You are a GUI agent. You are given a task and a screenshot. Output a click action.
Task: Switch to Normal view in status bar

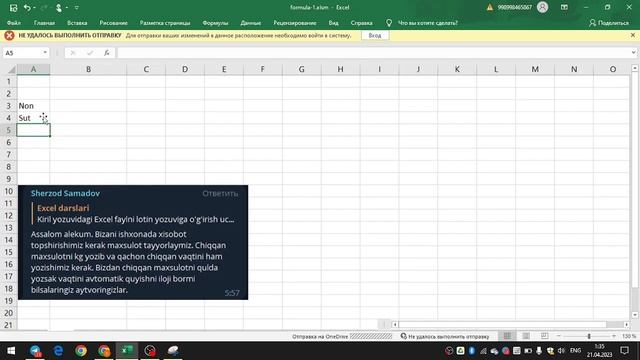[x=507, y=336]
